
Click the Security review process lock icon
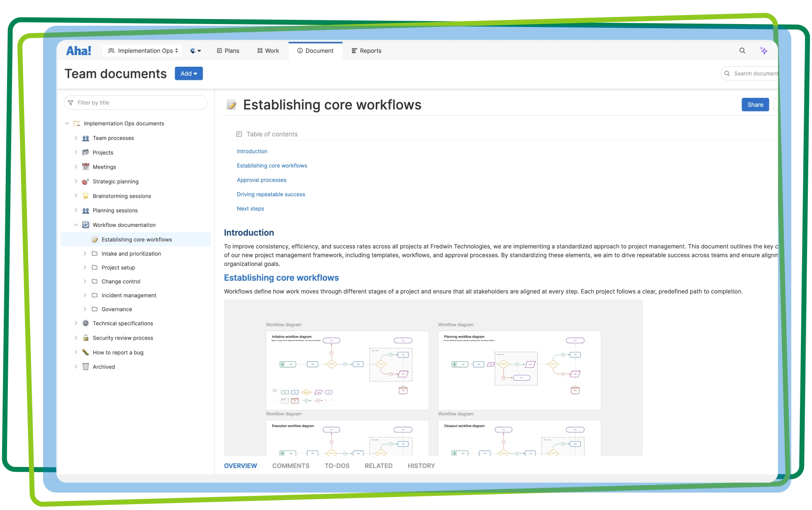pos(86,338)
